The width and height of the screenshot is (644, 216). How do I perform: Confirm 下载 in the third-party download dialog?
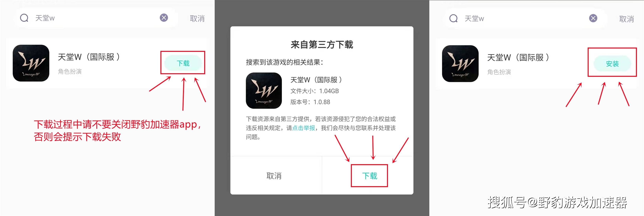(x=370, y=176)
